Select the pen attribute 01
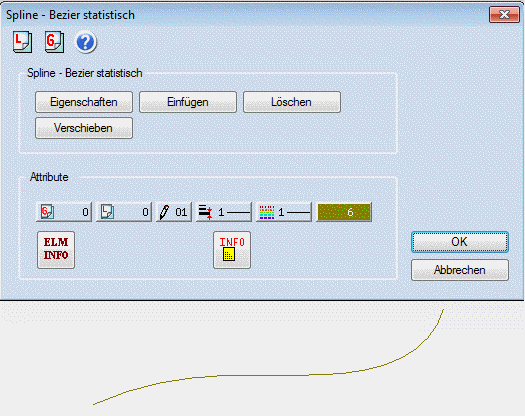This screenshot has width=525, height=416. pos(174,212)
